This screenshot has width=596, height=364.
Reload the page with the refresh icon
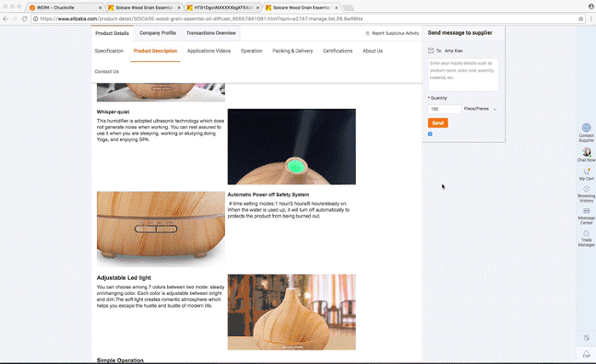point(25,19)
